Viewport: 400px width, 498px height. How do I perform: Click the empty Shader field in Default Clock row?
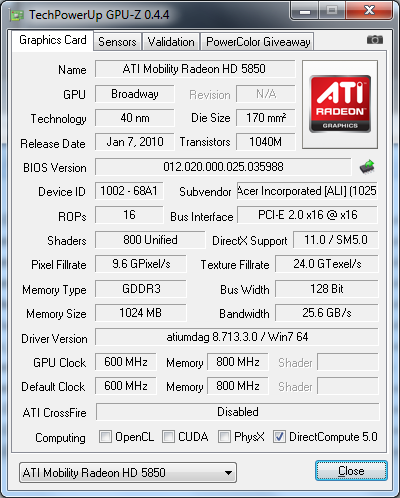[348, 386]
